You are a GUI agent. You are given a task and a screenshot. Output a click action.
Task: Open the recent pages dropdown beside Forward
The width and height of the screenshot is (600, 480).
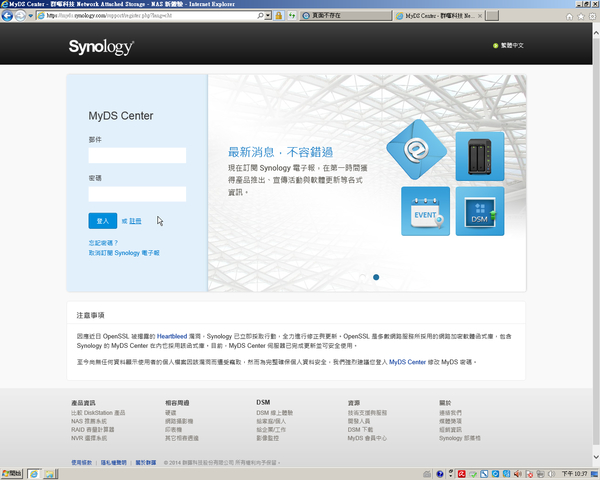click(x=31, y=16)
